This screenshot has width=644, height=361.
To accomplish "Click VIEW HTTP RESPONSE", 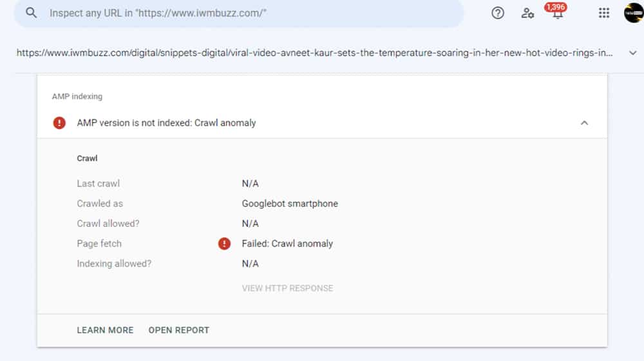I will click(x=287, y=288).
